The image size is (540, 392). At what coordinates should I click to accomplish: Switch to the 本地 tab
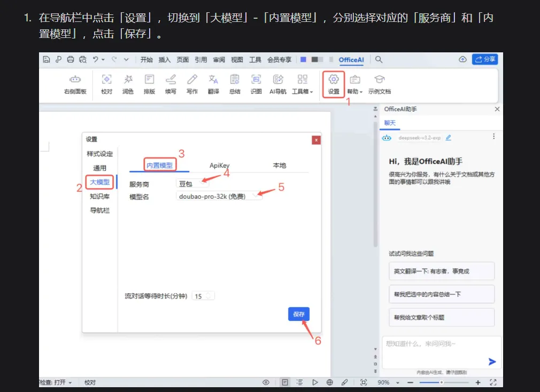pyautogui.click(x=280, y=166)
